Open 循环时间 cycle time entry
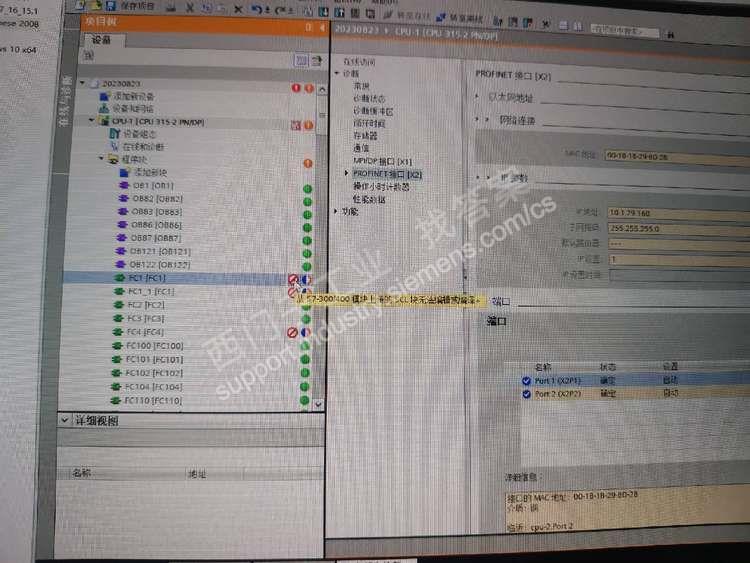Image resolution: width=750 pixels, height=563 pixels. coord(369,123)
